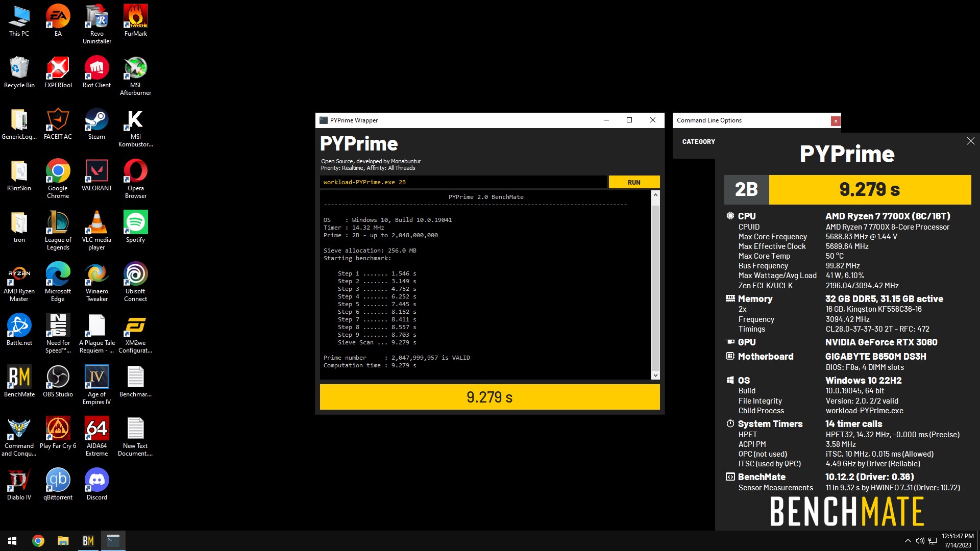Select the Steam desktop icon
This screenshot has height=551, width=980.
click(x=96, y=124)
